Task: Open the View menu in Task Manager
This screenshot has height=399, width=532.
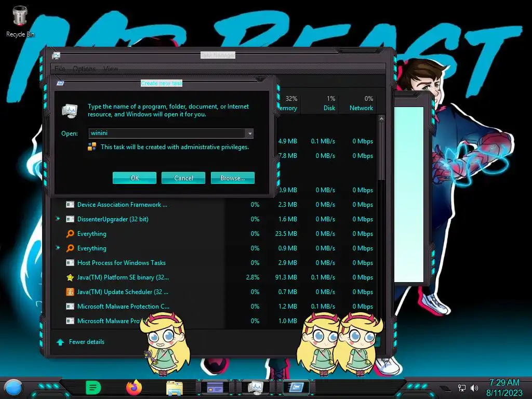Action: pyautogui.click(x=111, y=69)
